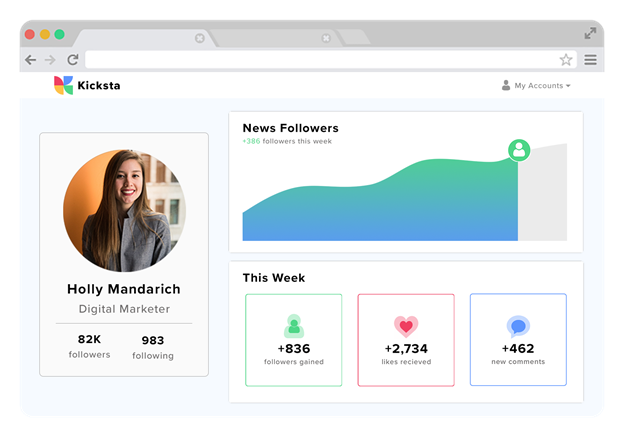Click the red close window button
624x437 pixels.
[x=30, y=34]
